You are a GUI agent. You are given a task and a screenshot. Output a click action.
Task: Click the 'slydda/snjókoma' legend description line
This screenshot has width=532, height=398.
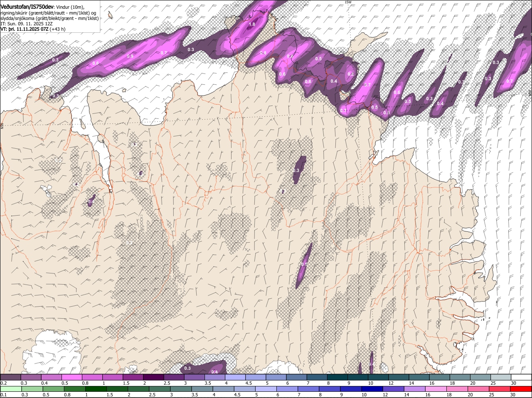pos(49,18)
